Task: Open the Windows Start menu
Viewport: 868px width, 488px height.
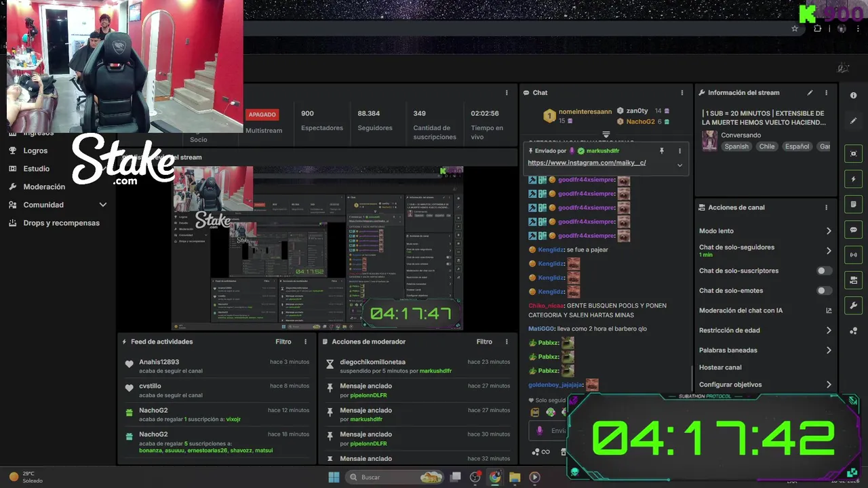Action: (334, 477)
